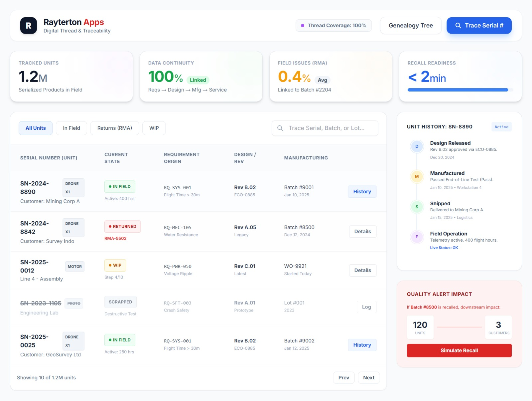Filter by Returns (RMA) tab

point(114,128)
